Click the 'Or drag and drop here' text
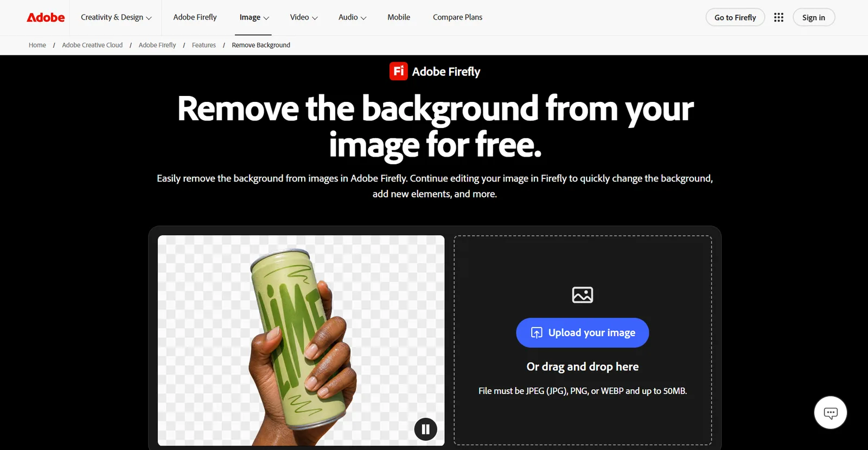 [583, 367]
